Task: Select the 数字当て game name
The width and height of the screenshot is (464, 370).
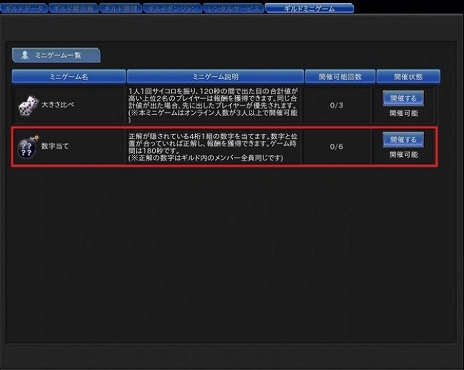Action: point(55,146)
